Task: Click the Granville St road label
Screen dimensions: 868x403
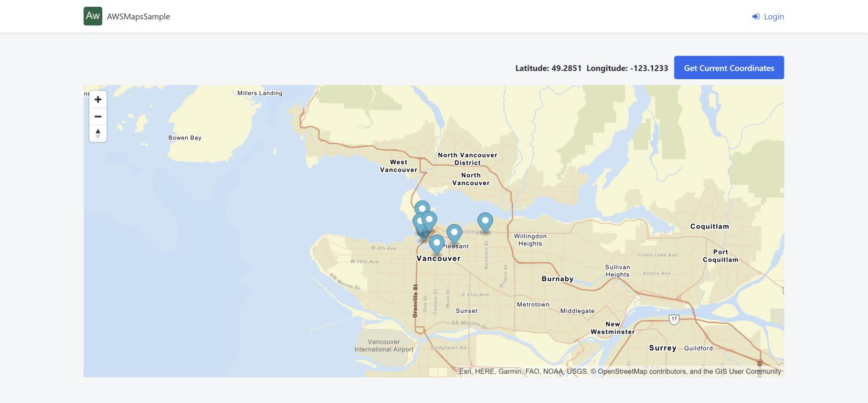Action: [x=415, y=301]
